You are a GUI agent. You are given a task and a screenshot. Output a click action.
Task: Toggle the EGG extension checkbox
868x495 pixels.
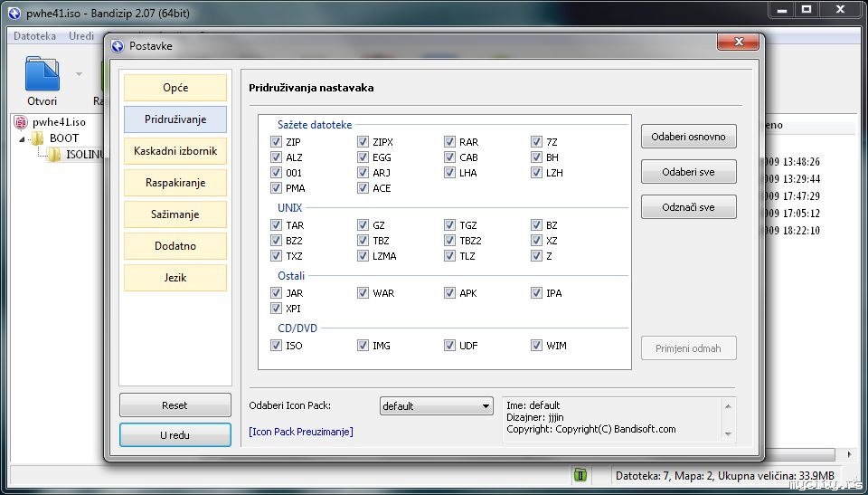(363, 157)
